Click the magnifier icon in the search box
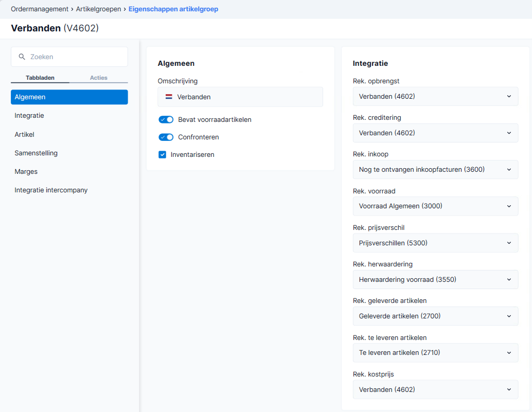 click(22, 57)
